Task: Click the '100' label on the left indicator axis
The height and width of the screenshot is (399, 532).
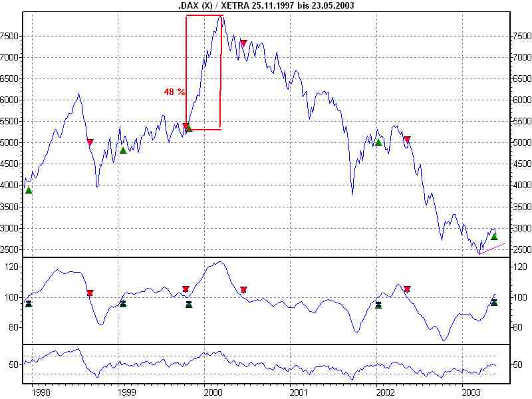Action: tap(11, 297)
